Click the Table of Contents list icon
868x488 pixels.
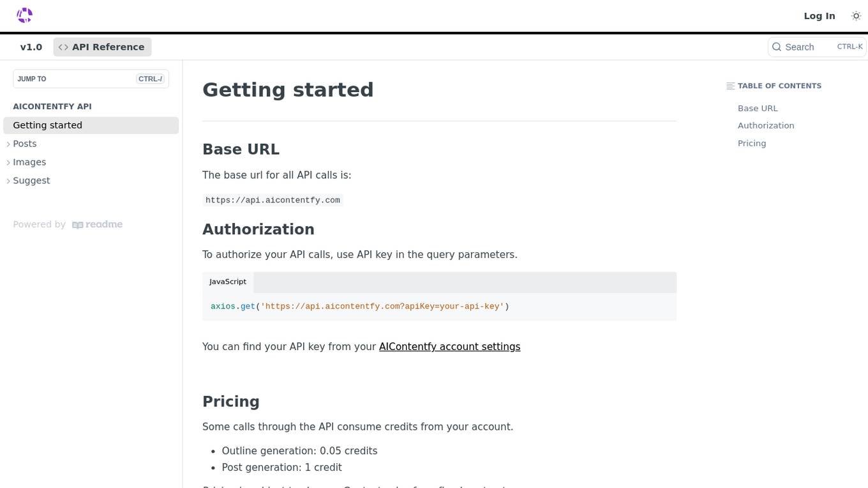[x=731, y=86]
